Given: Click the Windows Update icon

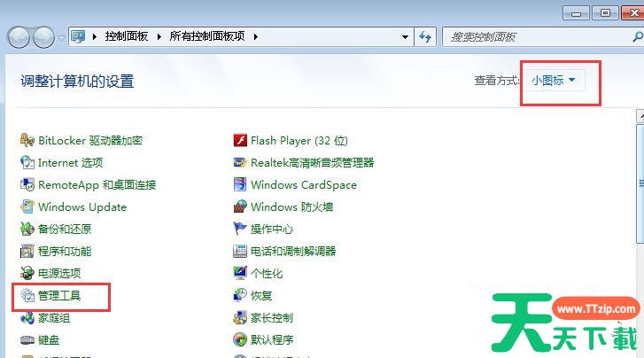Looking at the screenshot, I should coord(27,207).
